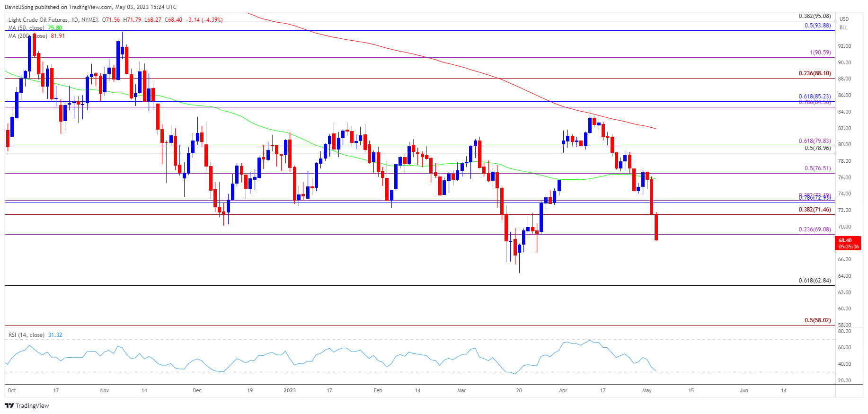The width and height of the screenshot is (868, 414).
Task: Click the TradingView logo in the footer
Action: 27,405
